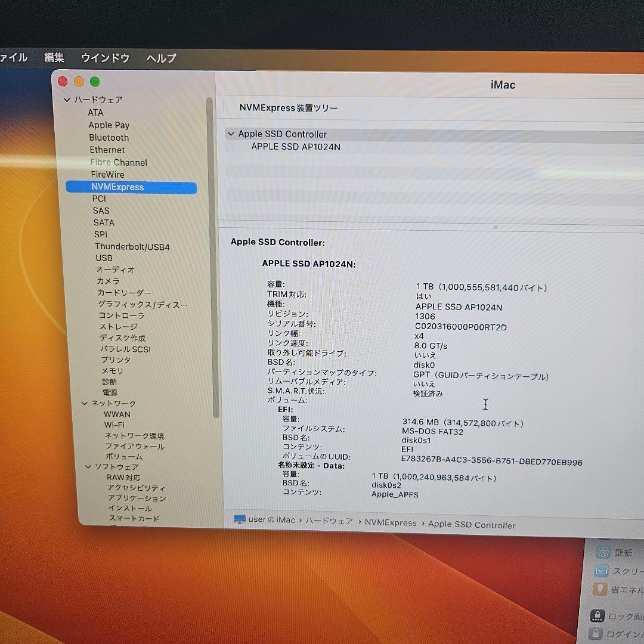
Task: Collapse the Apple SSD Controller disclosure triangle
Action: 231,134
